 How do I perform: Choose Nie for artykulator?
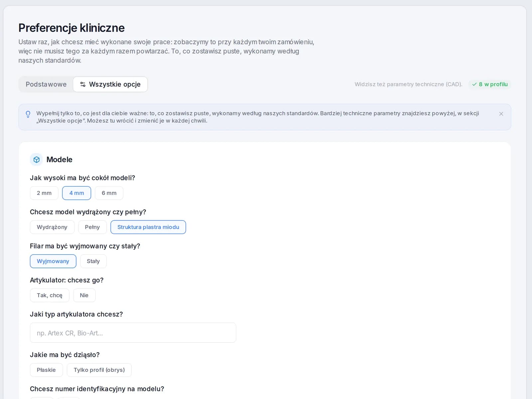(x=84, y=295)
